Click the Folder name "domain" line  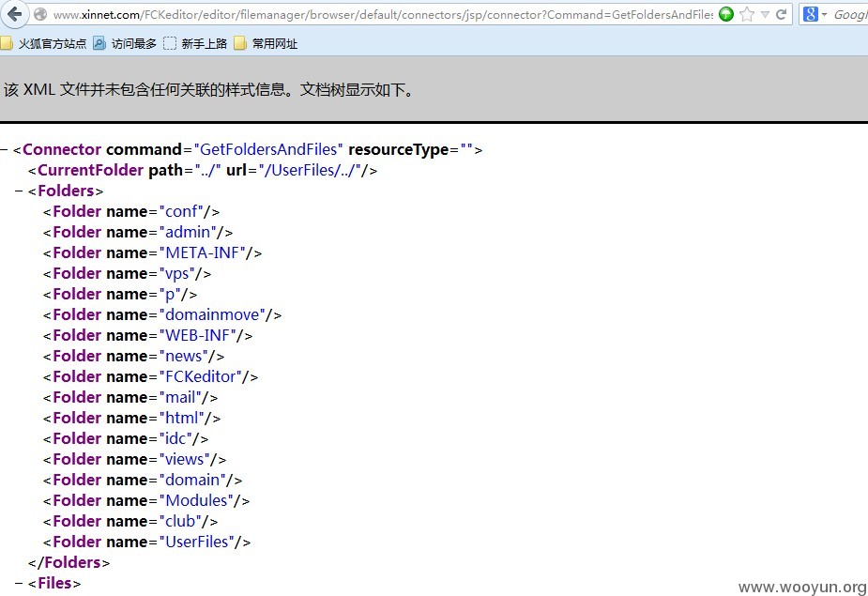coord(143,480)
